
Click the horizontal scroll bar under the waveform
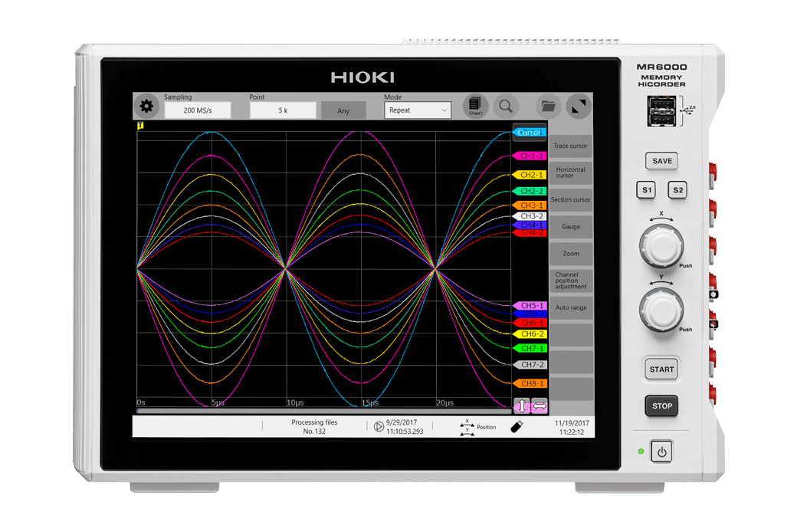(322, 411)
